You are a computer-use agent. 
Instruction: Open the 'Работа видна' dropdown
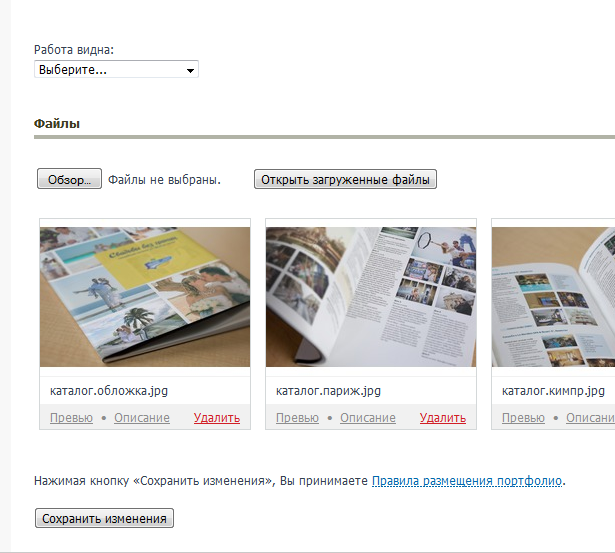click(x=116, y=69)
